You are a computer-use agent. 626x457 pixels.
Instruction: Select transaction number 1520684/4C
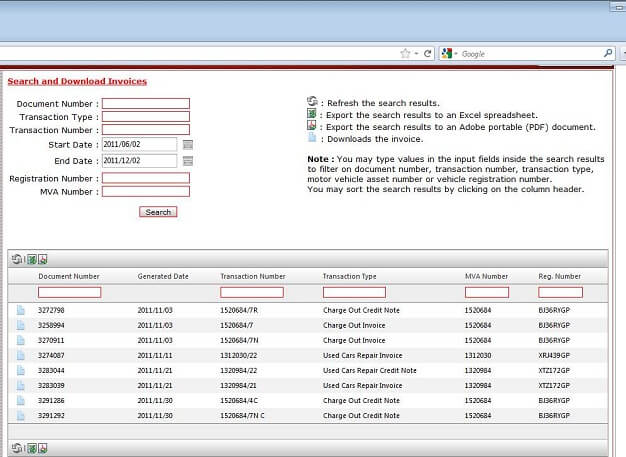click(x=239, y=400)
